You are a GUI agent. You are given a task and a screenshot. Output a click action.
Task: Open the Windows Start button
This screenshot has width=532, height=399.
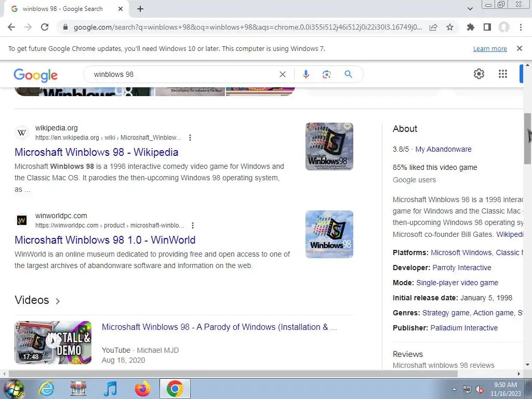pos(14,389)
